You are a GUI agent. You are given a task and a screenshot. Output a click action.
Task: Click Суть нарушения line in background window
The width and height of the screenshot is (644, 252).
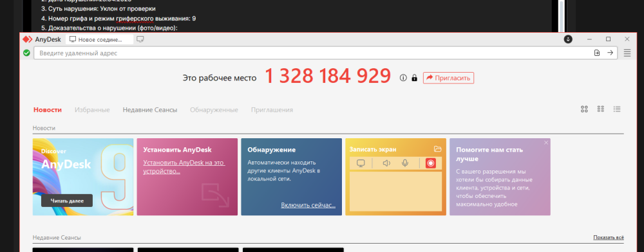[x=99, y=8]
